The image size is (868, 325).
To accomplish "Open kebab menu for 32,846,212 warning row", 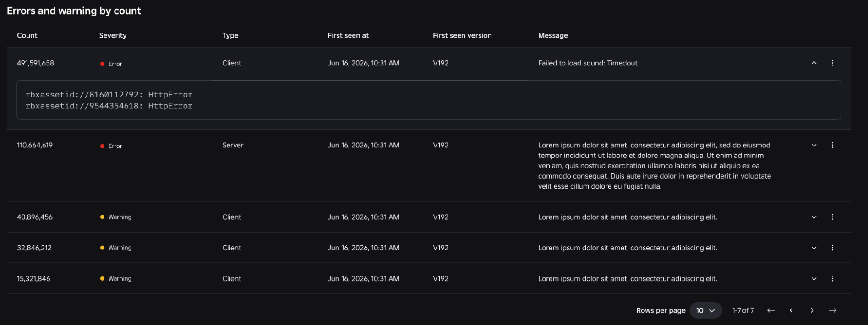I will [x=832, y=248].
